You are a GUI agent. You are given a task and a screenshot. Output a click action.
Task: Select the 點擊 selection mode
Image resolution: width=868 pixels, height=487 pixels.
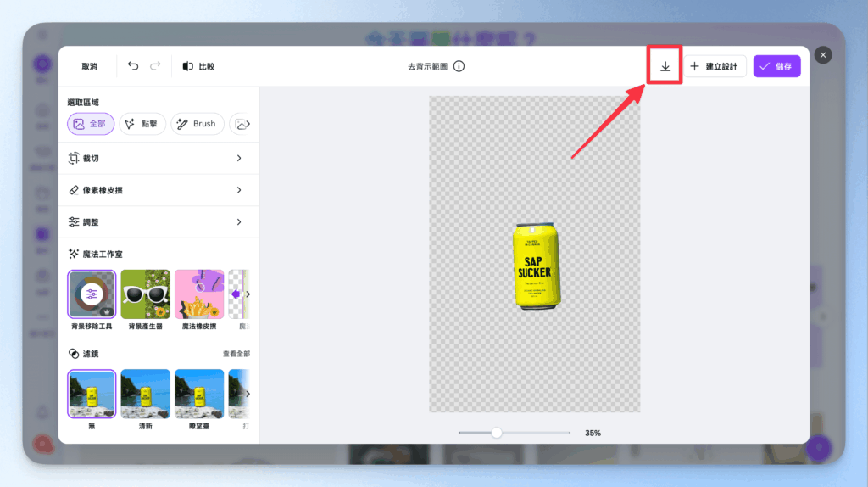[142, 124]
